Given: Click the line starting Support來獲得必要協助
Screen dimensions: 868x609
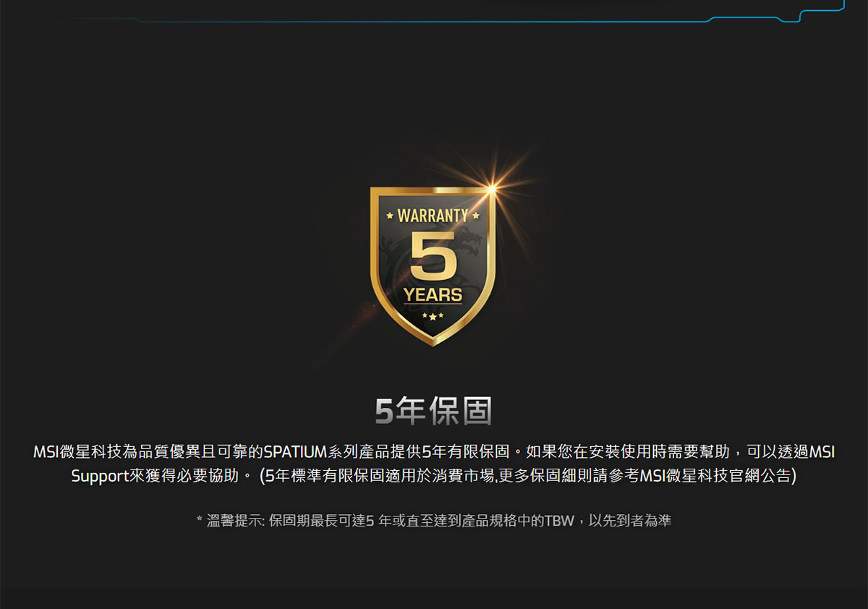Looking at the screenshot, I should click(434, 477).
